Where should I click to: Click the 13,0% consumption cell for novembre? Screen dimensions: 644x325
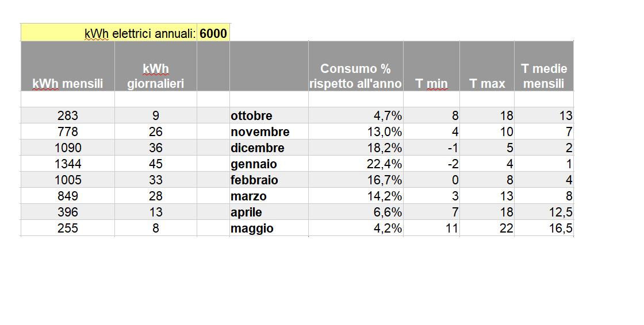(356, 131)
